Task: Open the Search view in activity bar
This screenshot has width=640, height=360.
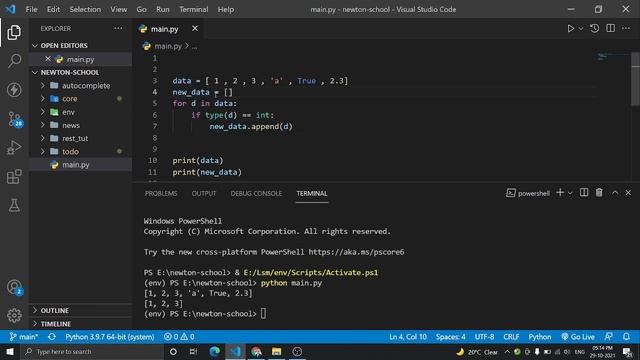Action: [14, 61]
